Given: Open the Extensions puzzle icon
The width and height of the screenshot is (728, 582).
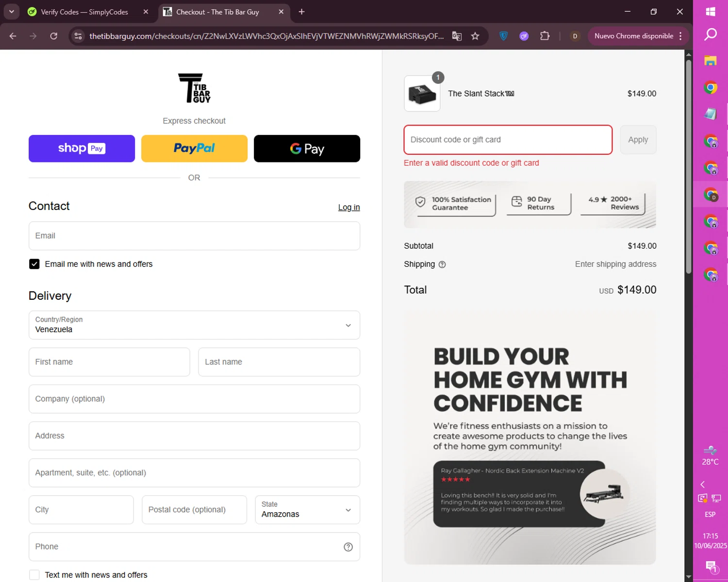Looking at the screenshot, I should (545, 36).
